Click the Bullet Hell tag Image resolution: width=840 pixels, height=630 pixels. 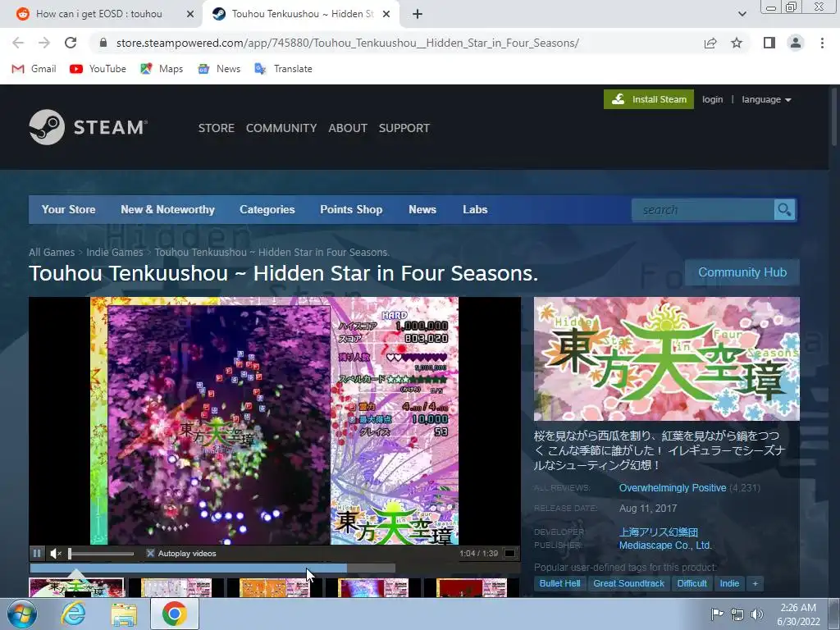pyautogui.click(x=559, y=583)
